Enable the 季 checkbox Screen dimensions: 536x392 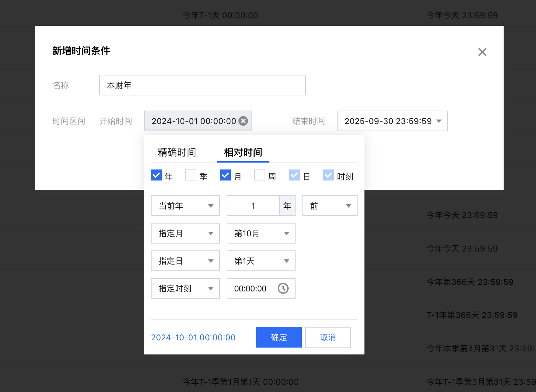[191, 175]
